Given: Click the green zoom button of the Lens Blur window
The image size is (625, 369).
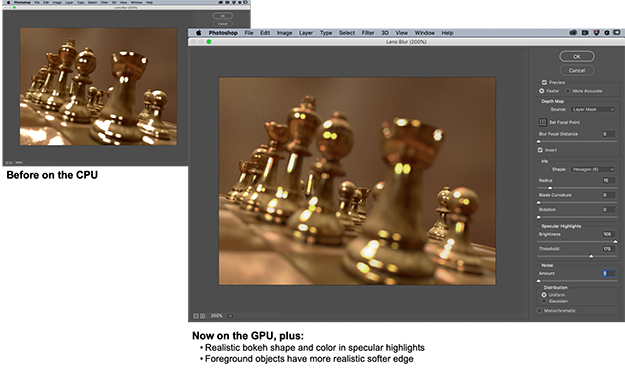Looking at the screenshot, I should (x=209, y=42).
